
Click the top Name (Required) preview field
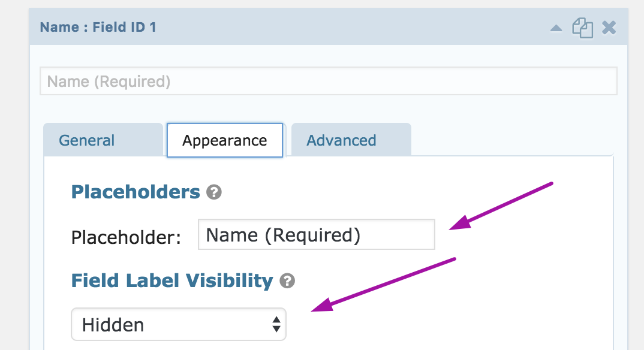328,81
